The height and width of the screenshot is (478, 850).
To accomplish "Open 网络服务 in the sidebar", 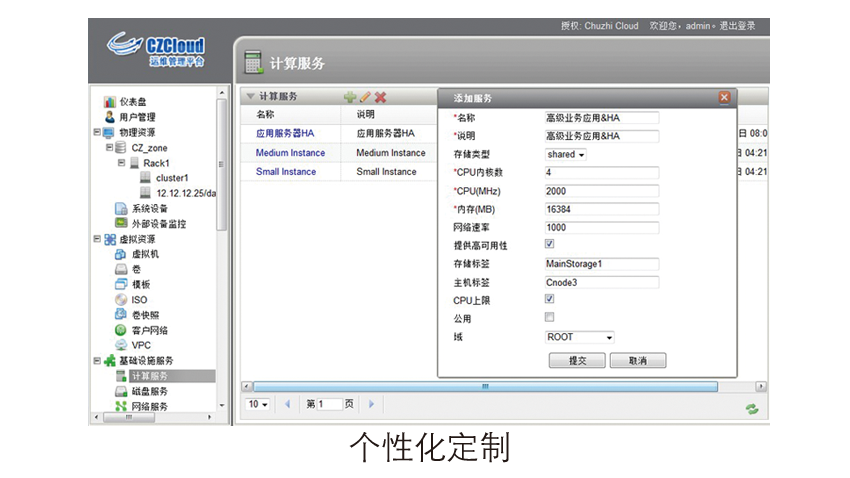I will tap(150, 406).
